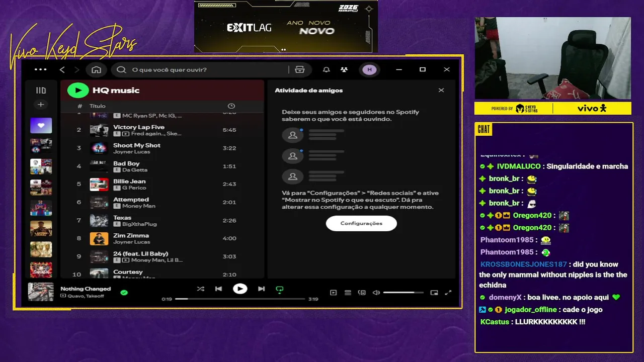Click the white play button in player bar

click(240, 289)
